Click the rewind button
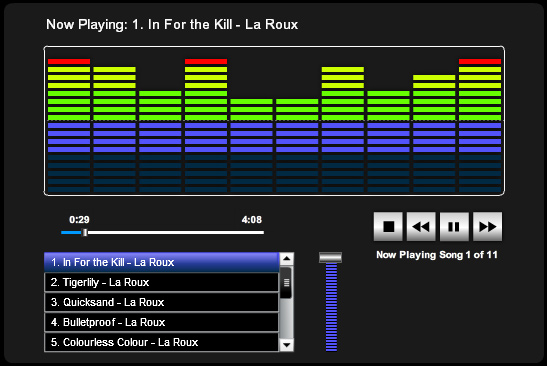This screenshot has height=366, width=547. (421, 226)
